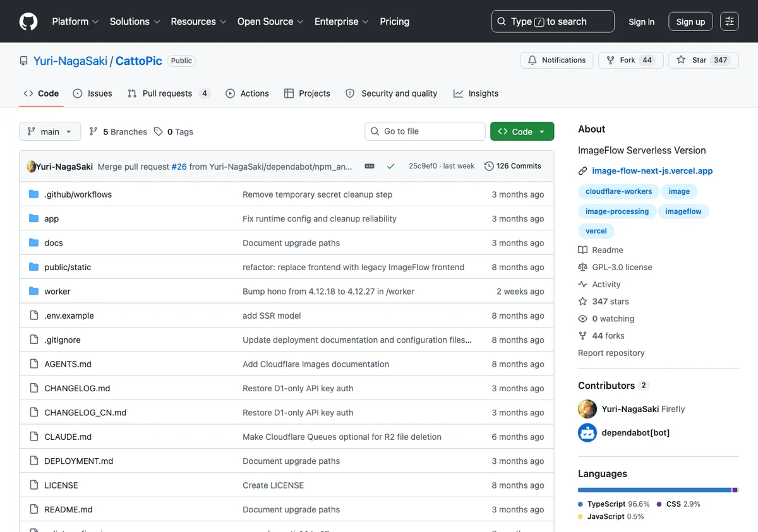The height and width of the screenshot is (532, 758).
Task: Click the Notifications button
Action: pos(556,60)
